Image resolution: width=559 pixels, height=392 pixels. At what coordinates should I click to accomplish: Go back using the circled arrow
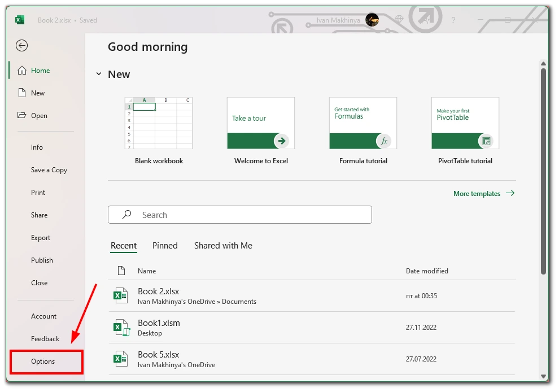(22, 46)
